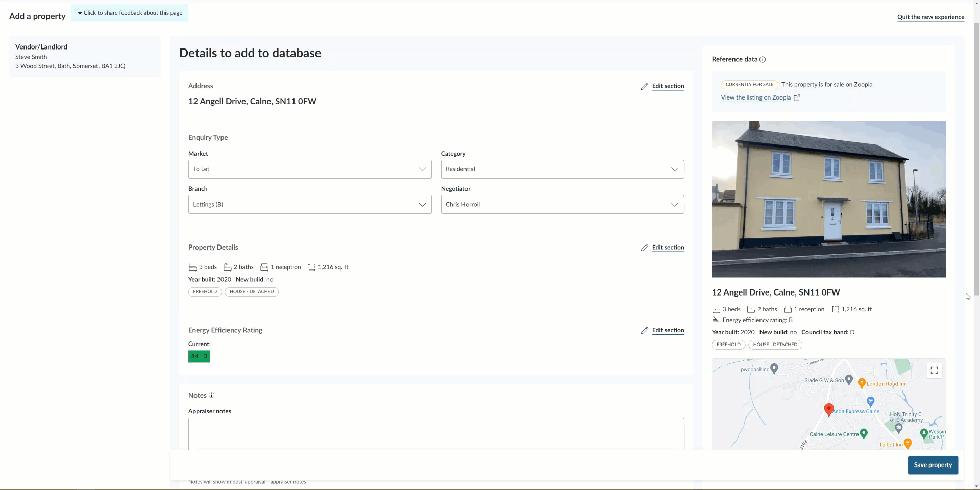Click the Energy Efficiency Rating pencil icon
980x490 pixels.
(645, 331)
